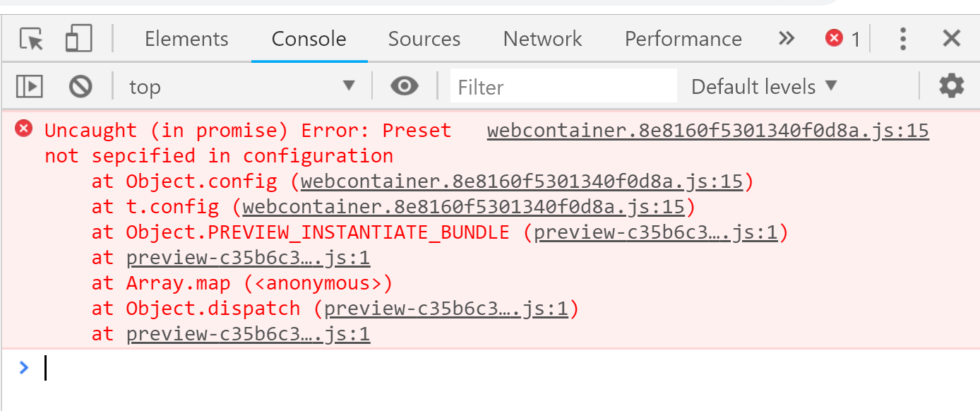The image size is (980, 411).
Task: Open the top frame context dropdown
Action: click(240, 86)
